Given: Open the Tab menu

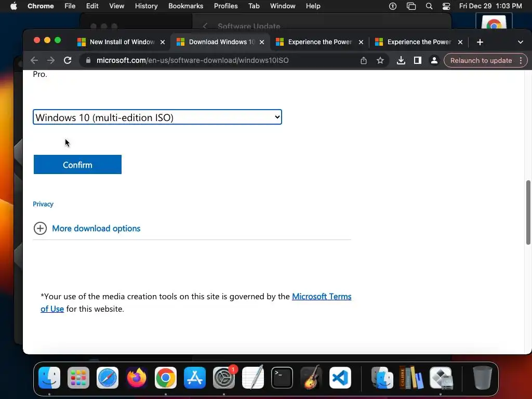Looking at the screenshot, I should click(254, 6).
